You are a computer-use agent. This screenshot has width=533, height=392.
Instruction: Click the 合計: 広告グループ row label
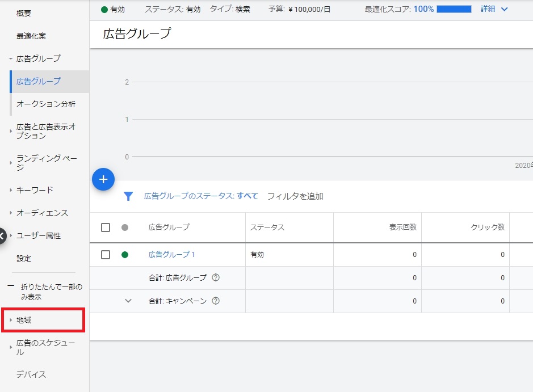click(x=178, y=277)
